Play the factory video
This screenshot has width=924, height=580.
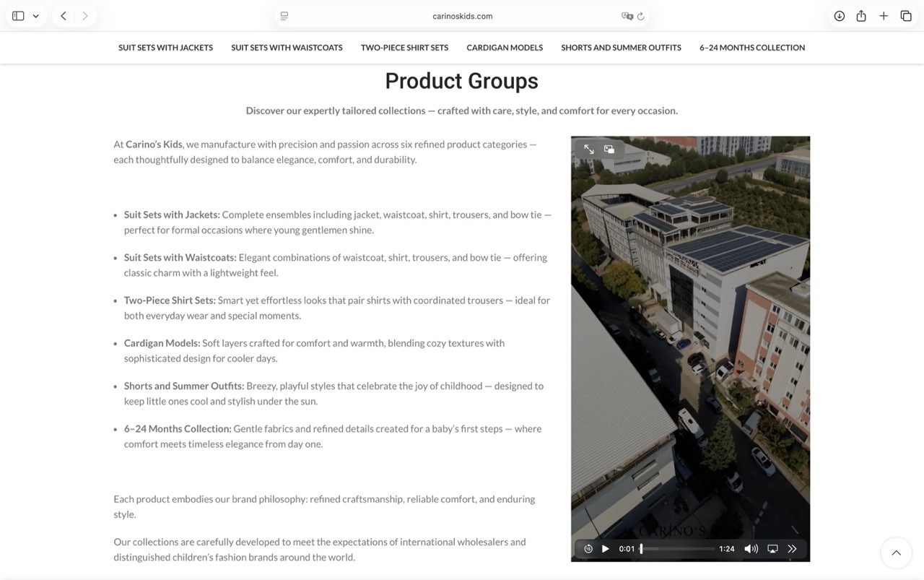pyautogui.click(x=605, y=549)
